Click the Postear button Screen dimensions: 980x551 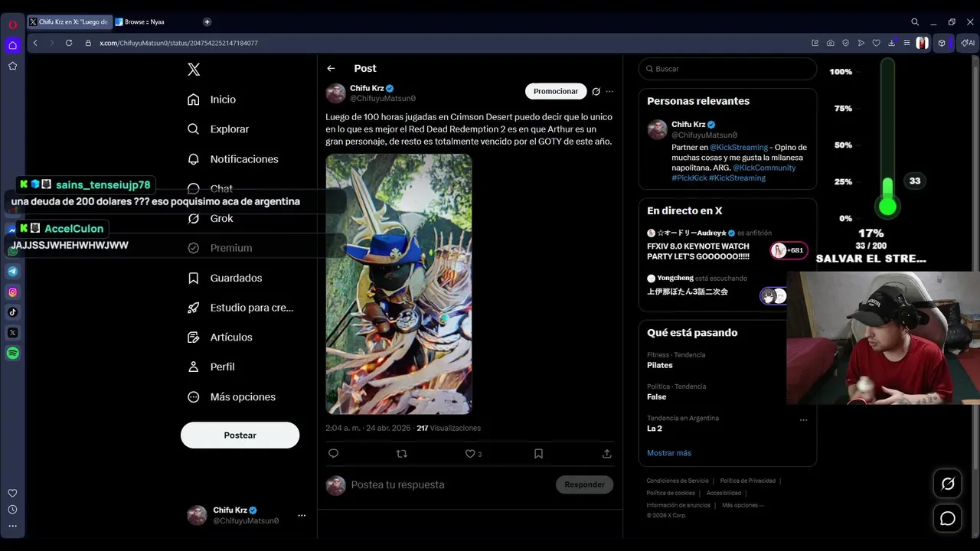pos(240,435)
